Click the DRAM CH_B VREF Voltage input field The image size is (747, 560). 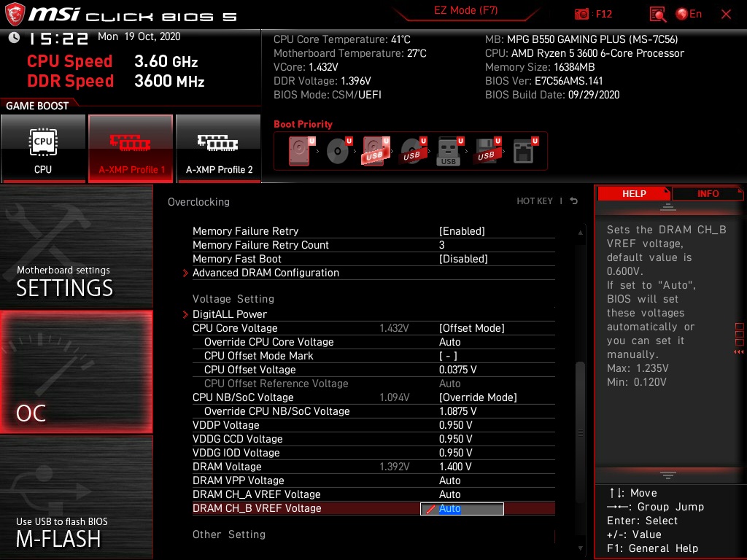(461, 508)
